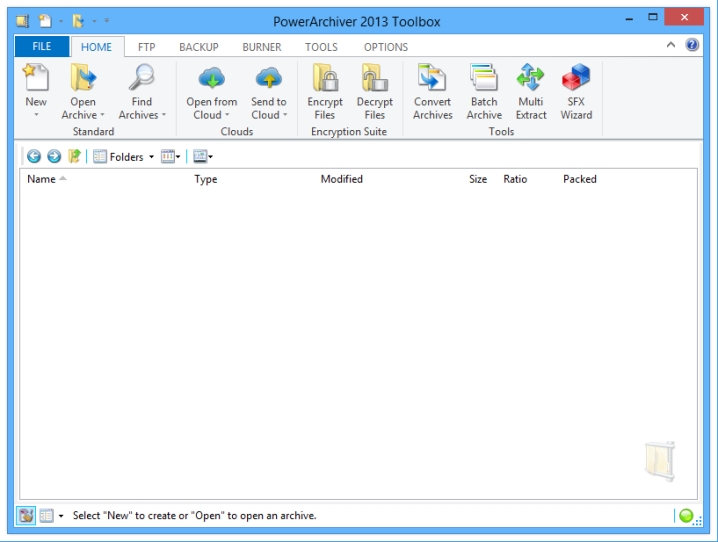Click the green status indicator in status bar
Image resolution: width=718 pixels, height=542 pixels.
click(686, 516)
